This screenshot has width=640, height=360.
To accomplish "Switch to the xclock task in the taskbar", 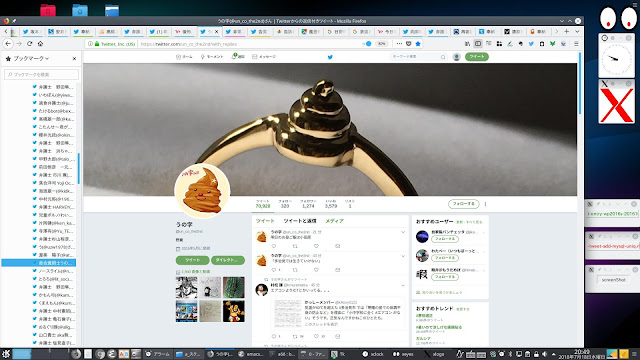I will (x=373, y=354).
